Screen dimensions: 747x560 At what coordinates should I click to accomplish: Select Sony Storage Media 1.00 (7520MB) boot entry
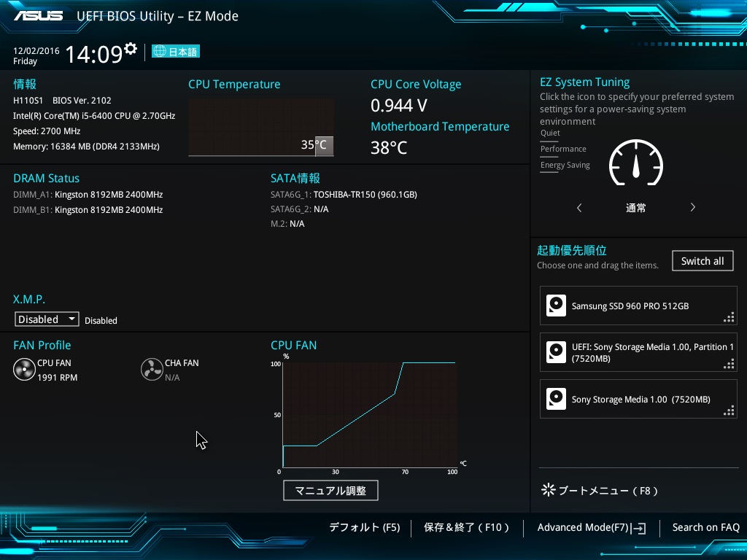[x=638, y=399]
